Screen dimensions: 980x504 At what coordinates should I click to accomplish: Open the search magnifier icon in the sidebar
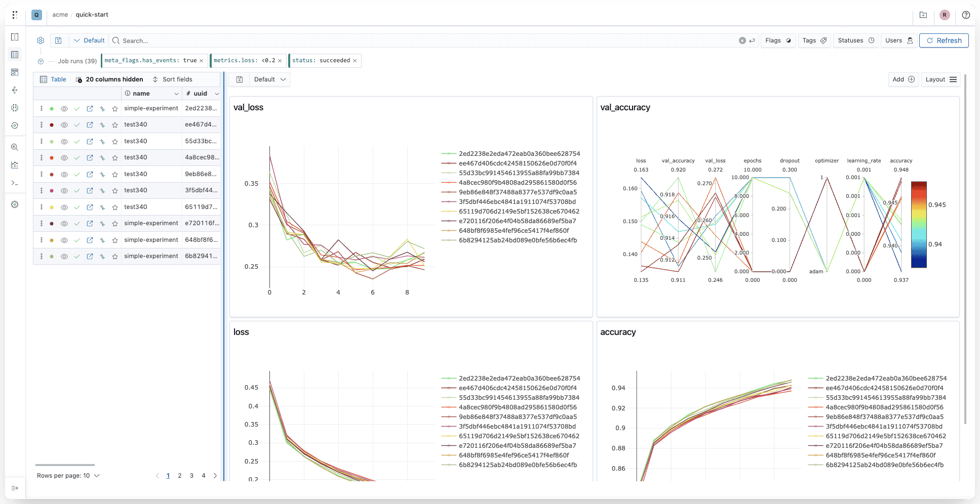tap(15, 147)
